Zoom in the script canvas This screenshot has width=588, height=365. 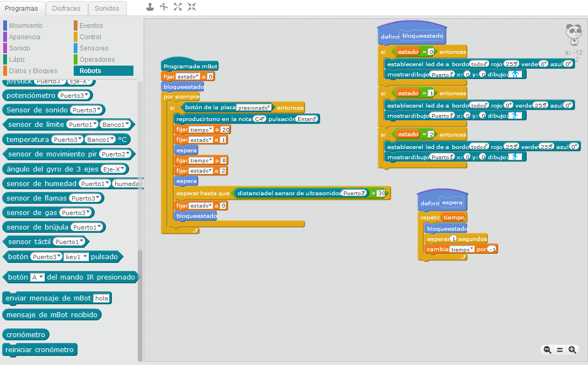click(x=572, y=349)
